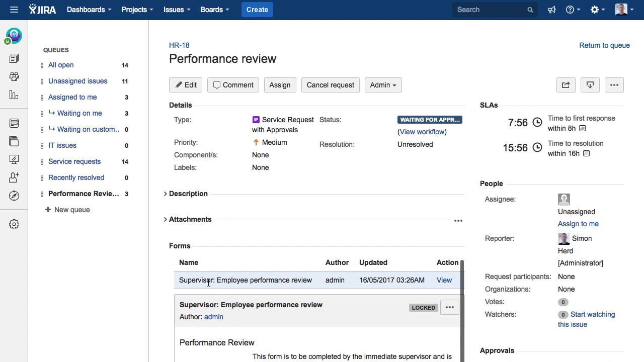Click the export issue icon button
This screenshot has height=362, width=644.
coord(590,85)
